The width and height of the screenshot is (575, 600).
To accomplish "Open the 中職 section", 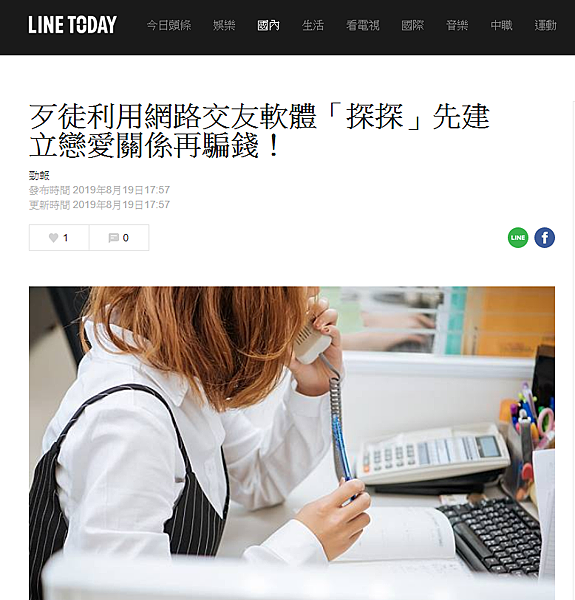I will coord(501,26).
